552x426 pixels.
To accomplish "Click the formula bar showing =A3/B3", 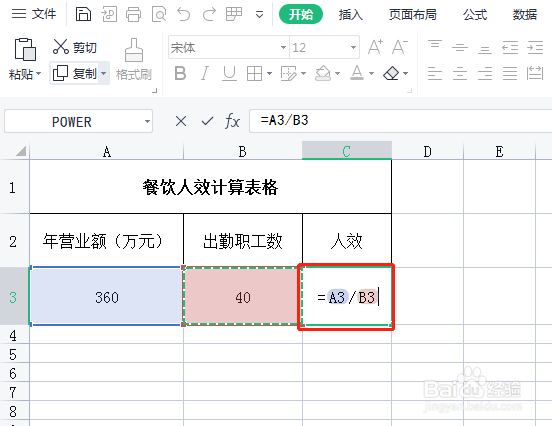I will [x=400, y=121].
